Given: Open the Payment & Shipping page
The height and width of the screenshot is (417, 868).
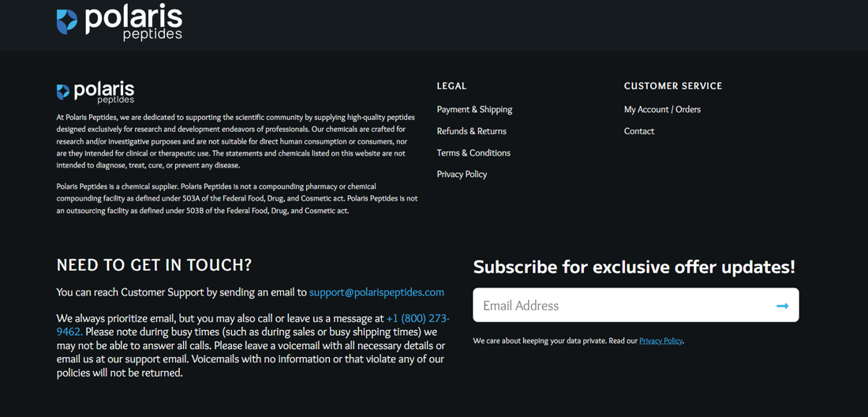Looking at the screenshot, I should (x=474, y=110).
